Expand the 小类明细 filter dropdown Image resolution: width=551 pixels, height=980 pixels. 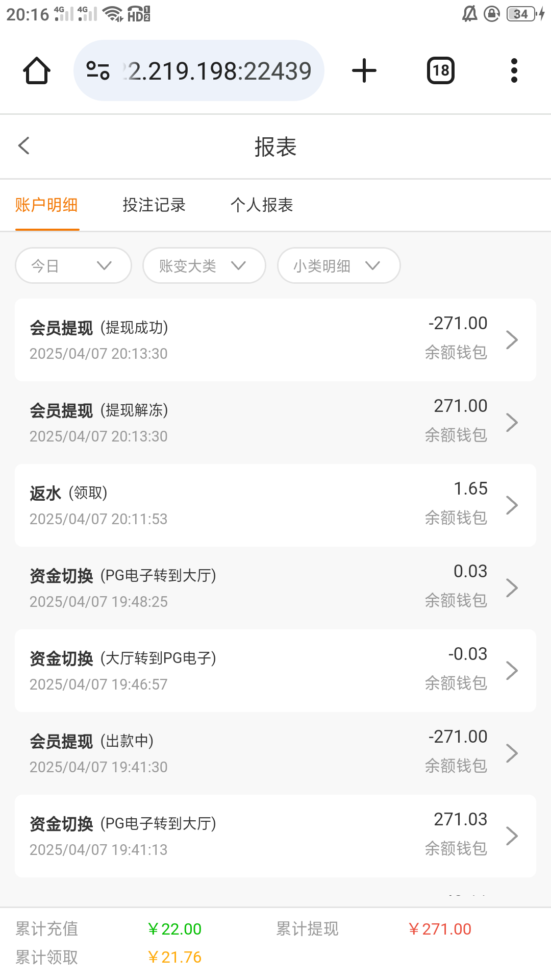pos(339,265)
